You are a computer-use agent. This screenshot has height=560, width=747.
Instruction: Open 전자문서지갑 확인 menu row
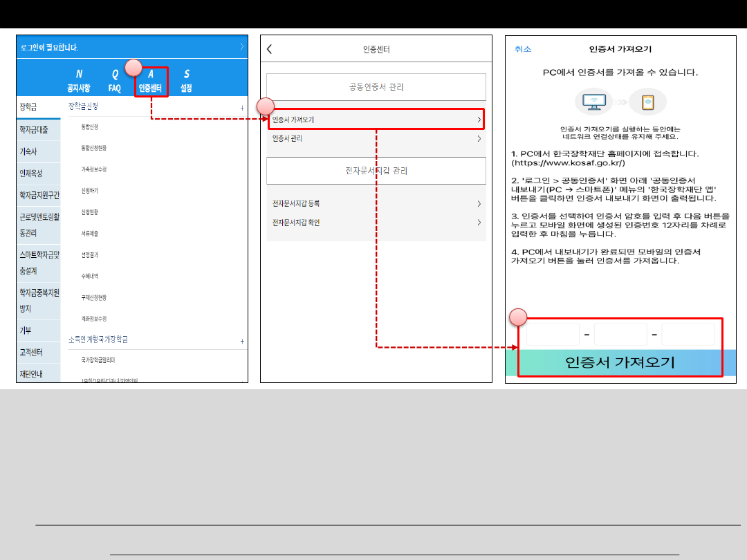(x=376, y=223)
